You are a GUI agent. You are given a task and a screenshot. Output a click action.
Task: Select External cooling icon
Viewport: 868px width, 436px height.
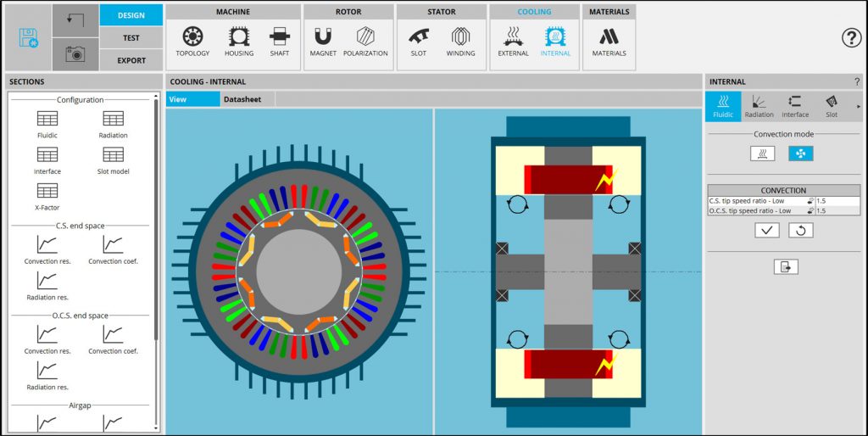(x=513, y=41)
